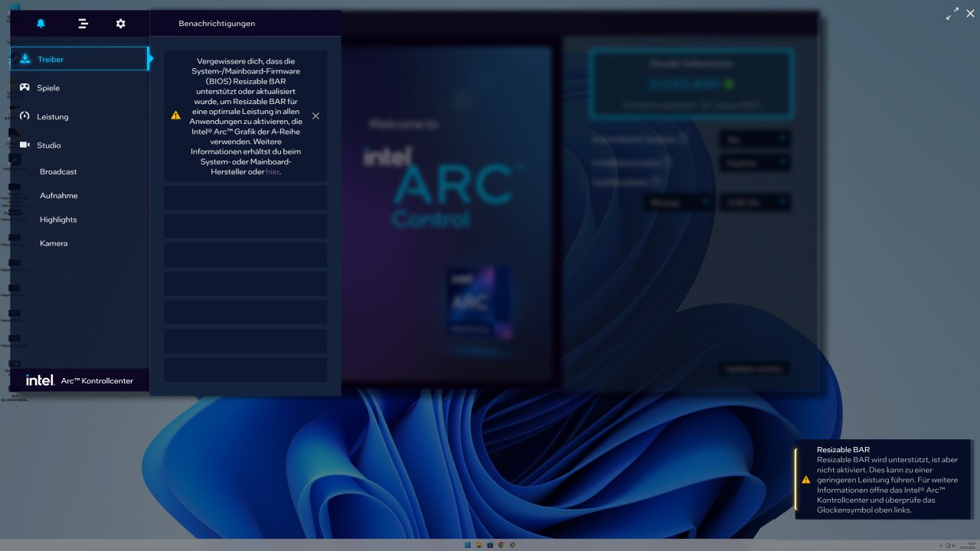Show hidden tray icons chevron
This screenshot has width=980, height=551.
[x=941, y=545]
